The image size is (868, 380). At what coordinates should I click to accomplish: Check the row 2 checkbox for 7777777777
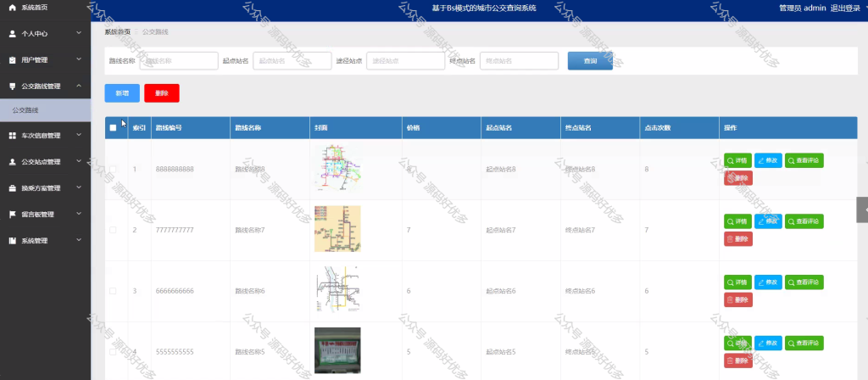pos(113,230)
